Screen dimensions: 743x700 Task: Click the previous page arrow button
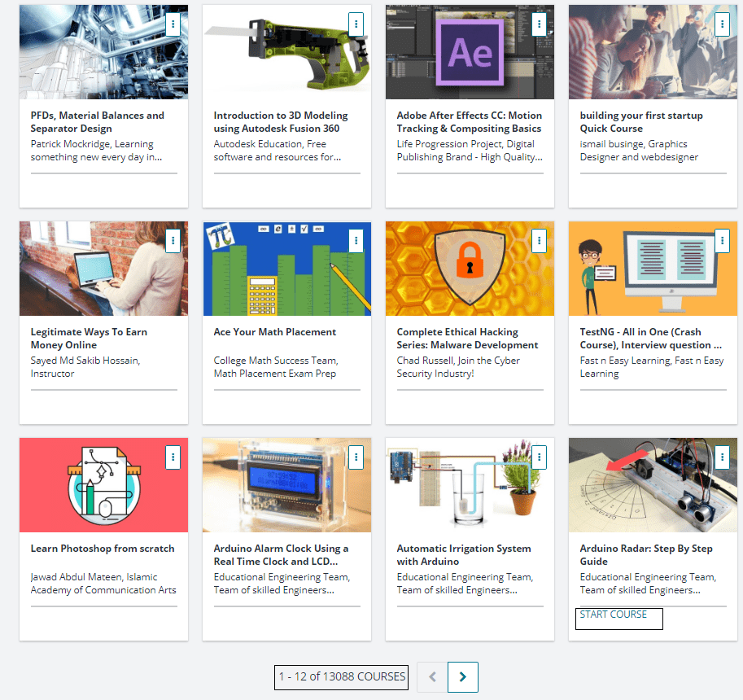click(432, 677)
